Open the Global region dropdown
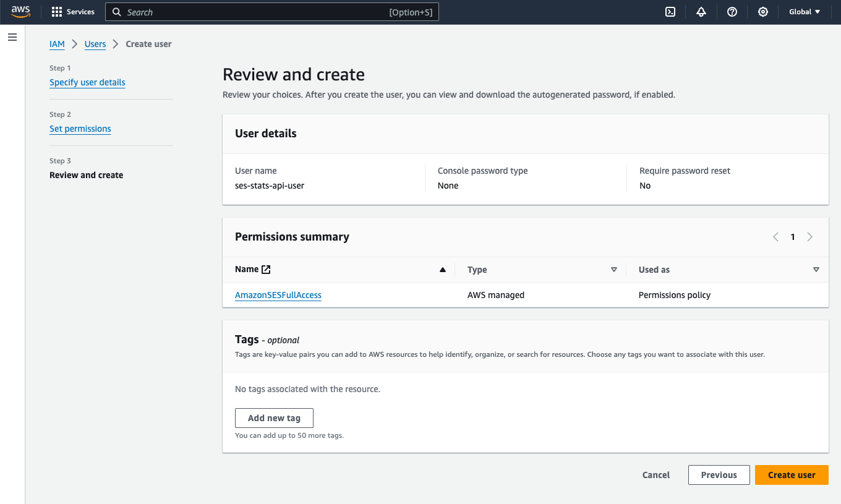 (805, 12)
